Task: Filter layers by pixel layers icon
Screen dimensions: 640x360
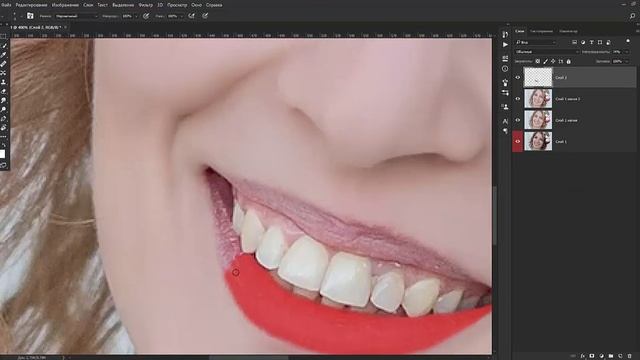Action: point(574,42)
